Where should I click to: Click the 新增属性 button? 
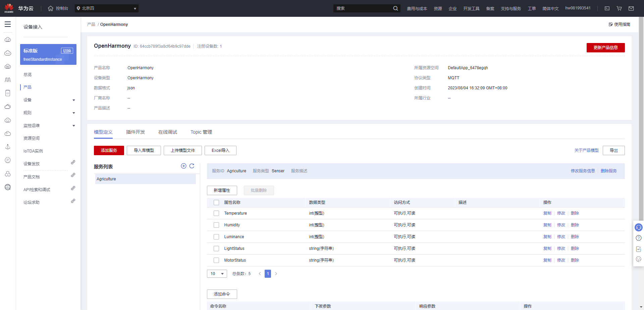(x=222, y=190)
